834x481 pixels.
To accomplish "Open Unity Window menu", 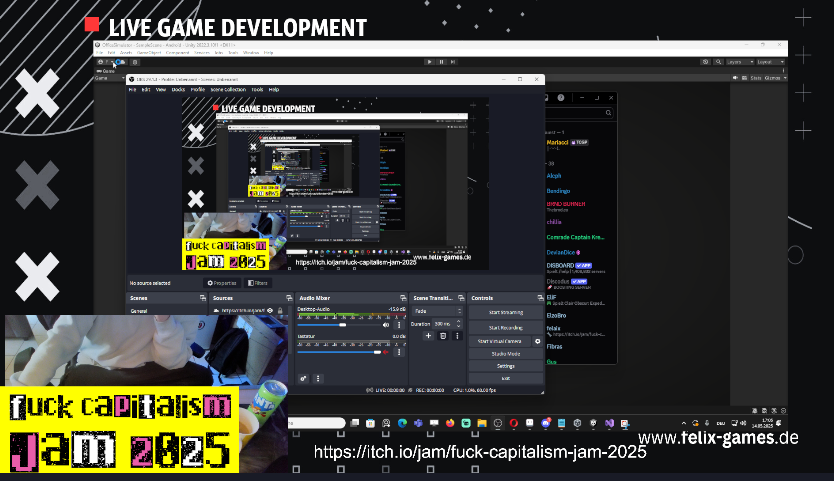I will click(x=251, y=53).
